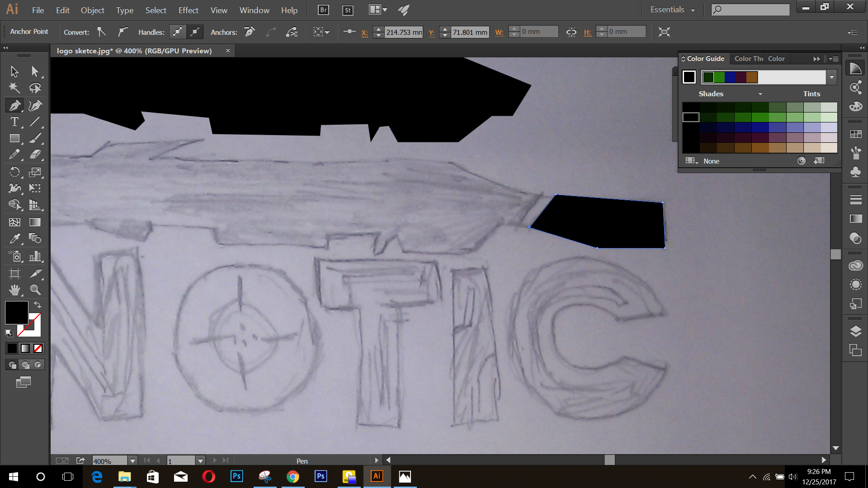Image resolution: width=868 pixels, height=488 pixels.
Task: Select the Hand tool
Action: 14,290
